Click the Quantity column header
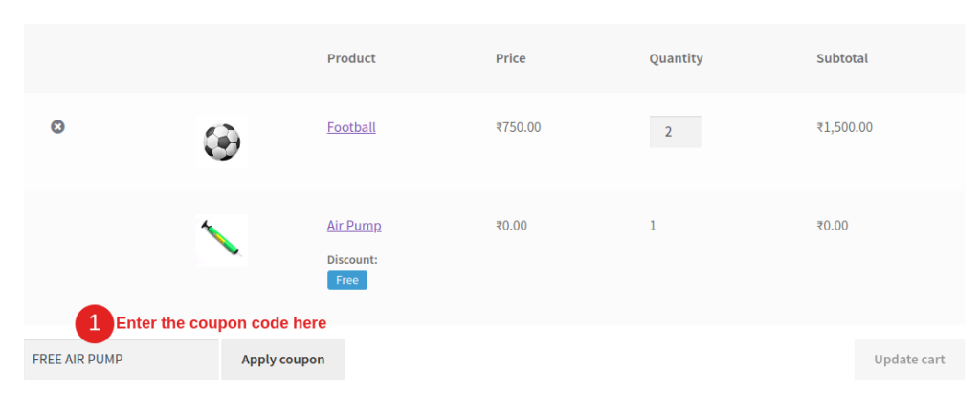Viewport: 980px width, 394px height. point(676,58)
